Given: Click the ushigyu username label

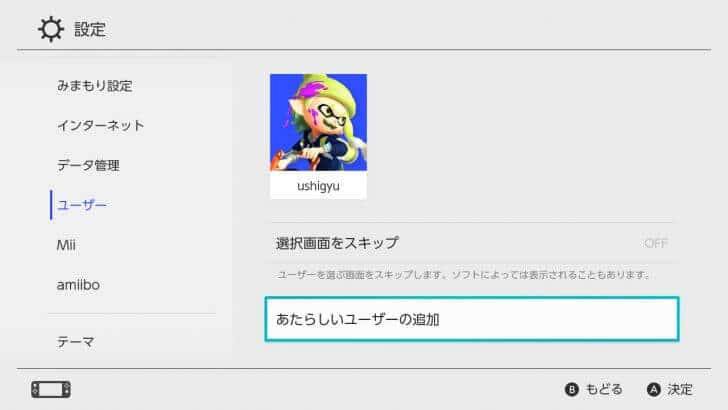Looking at the screenshot, I should coord(318,186).
